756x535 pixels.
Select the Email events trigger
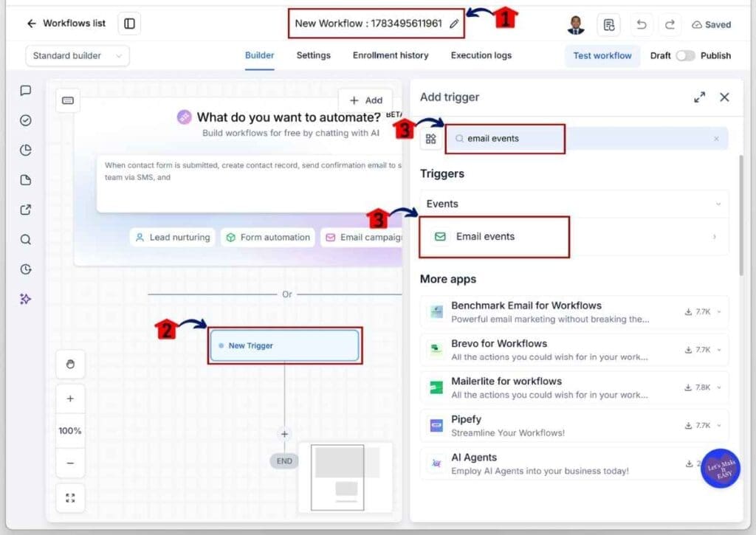(574, 237)
